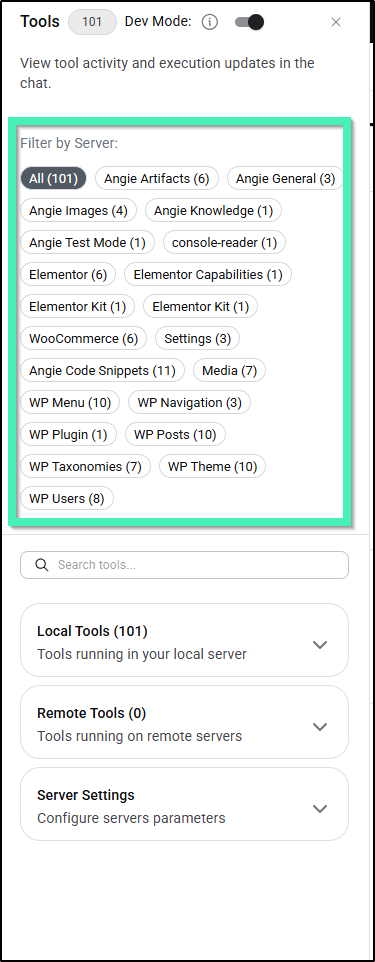Click the 'Filter by Server:' label

pyautogui.click(x=69, y=144)
